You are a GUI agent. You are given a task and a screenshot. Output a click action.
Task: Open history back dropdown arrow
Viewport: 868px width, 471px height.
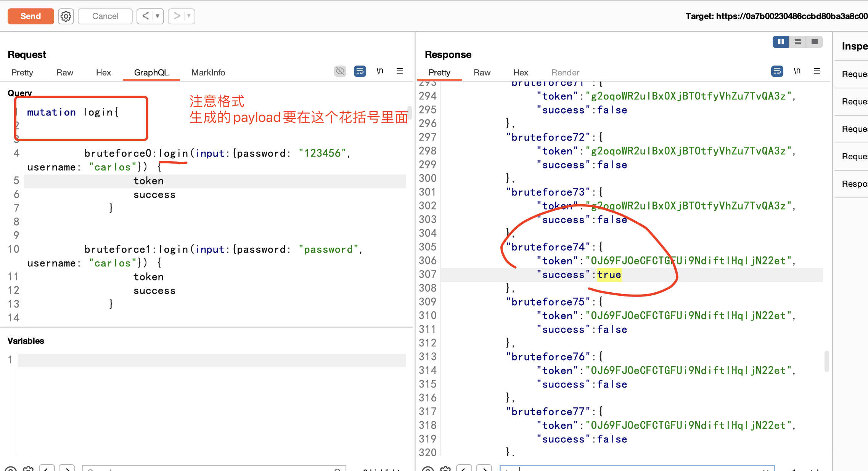click(158, 16)
